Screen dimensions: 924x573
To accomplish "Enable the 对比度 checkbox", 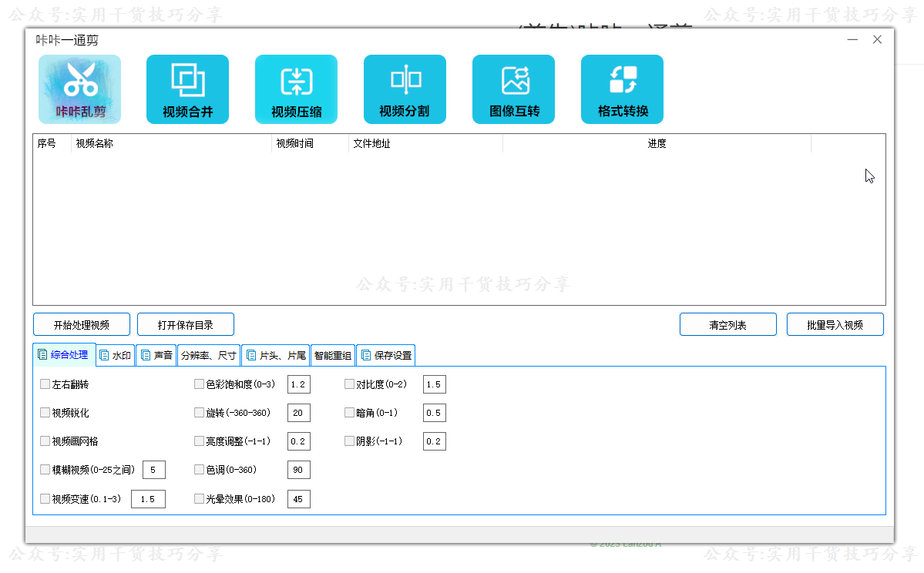I will [x=350, y=384].
